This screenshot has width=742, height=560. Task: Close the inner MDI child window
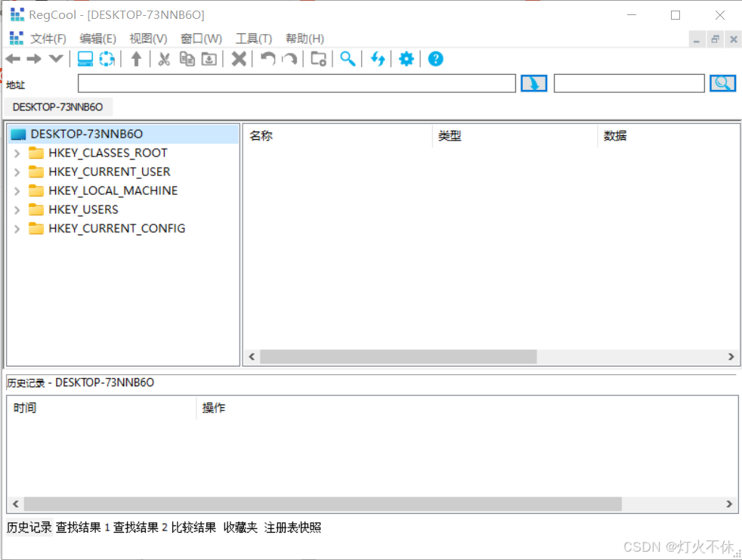coord(734,39)
